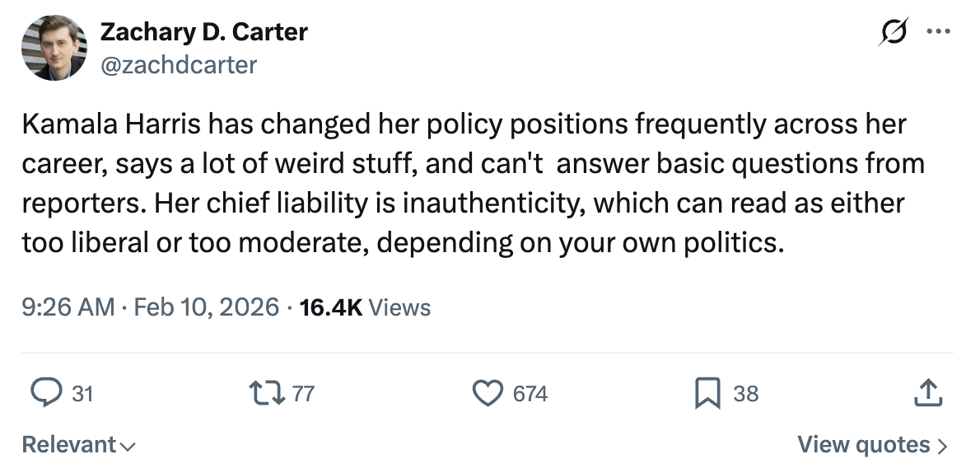980x473 pixels.
Task: Click the display name Zachary D. Carter
Action: (x=203, y=32)
